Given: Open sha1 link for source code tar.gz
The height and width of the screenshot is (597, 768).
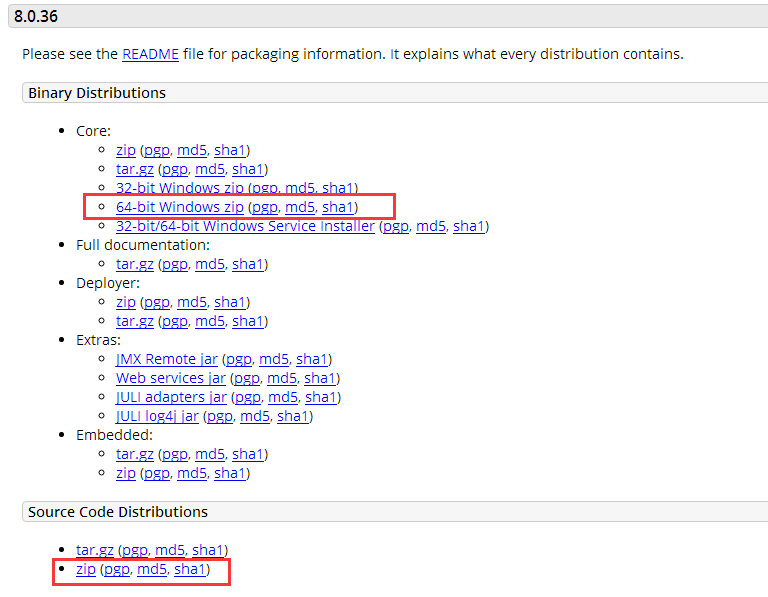Looking at the screenshot, I should click(x=208, y=550).
